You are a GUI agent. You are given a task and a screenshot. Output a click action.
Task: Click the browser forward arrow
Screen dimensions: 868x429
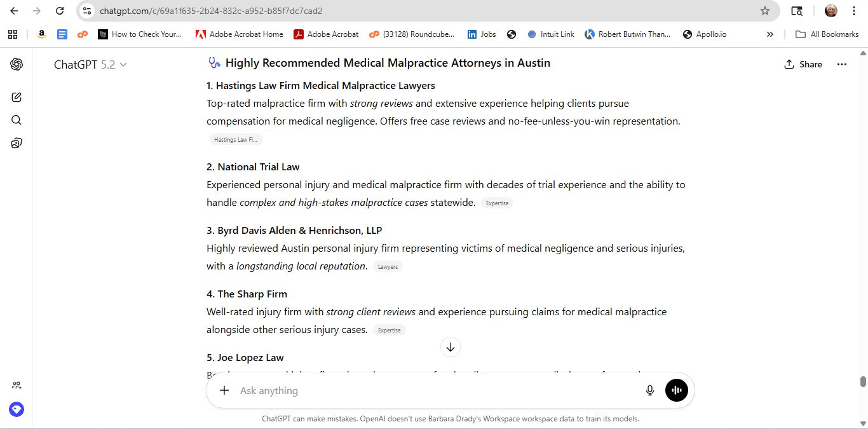pos(37,11)
